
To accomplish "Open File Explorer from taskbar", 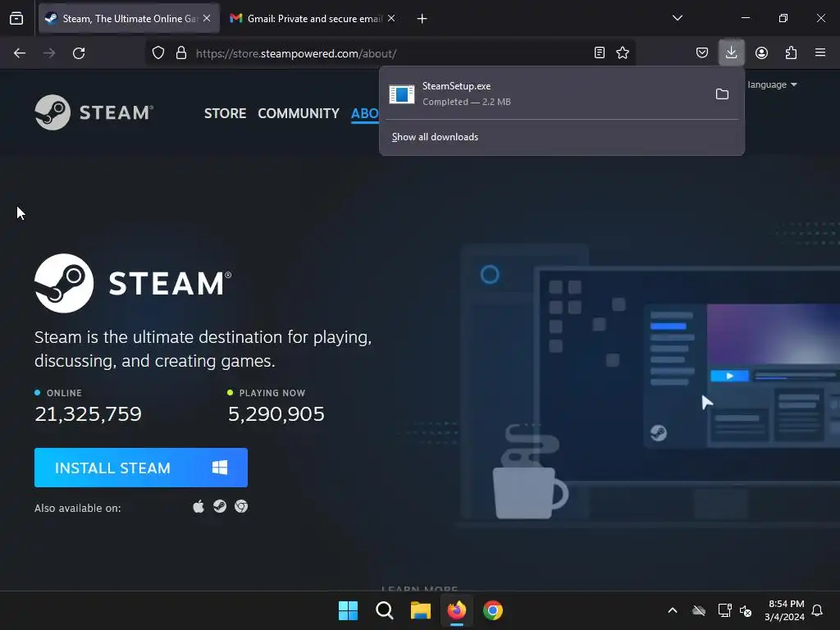I will pos(421,610).
